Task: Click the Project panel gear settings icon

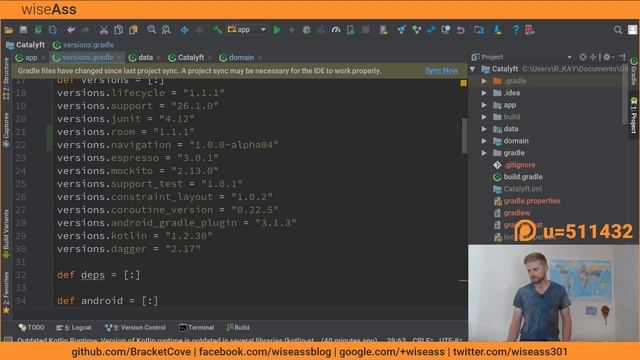Action: click(x=607, y=57)
